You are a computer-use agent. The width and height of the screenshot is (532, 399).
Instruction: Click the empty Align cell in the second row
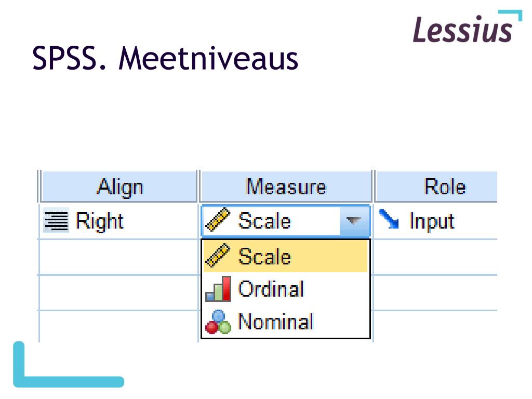coord(118,257)
